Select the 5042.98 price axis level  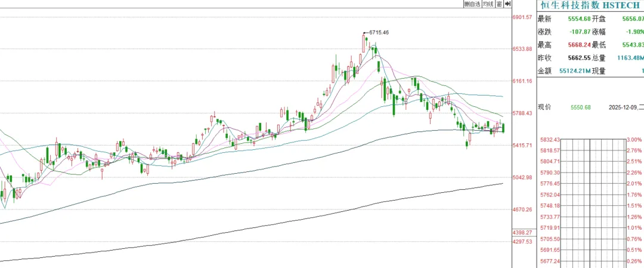[522, 177]
